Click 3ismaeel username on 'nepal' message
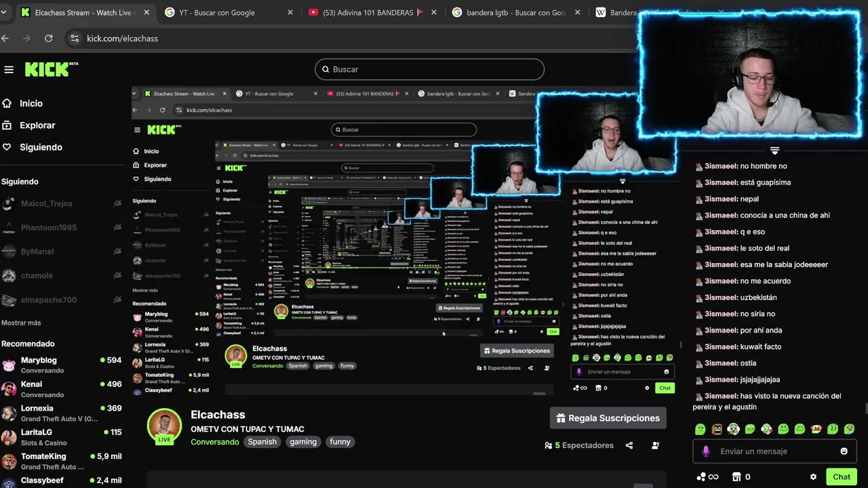 [721, 199]
